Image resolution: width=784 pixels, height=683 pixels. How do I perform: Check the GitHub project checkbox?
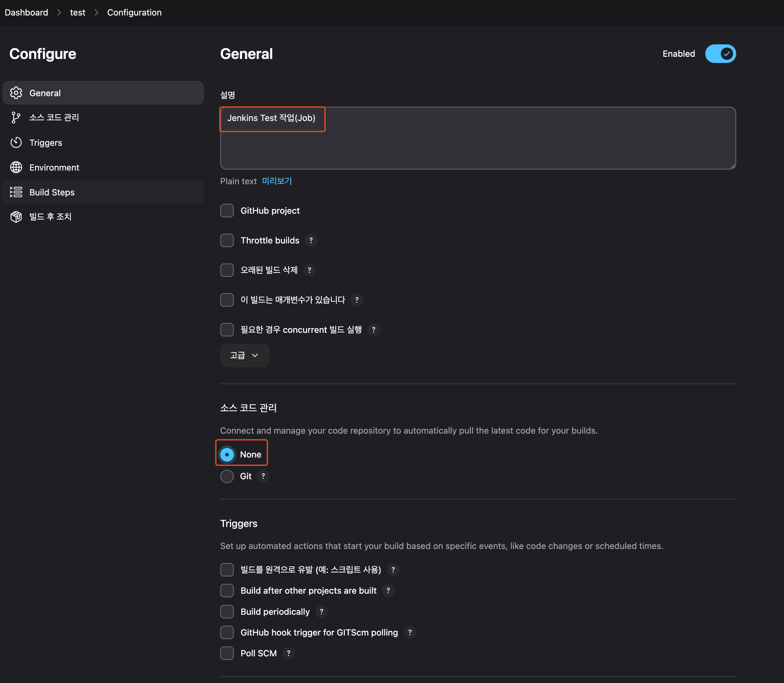click(227, 211)
